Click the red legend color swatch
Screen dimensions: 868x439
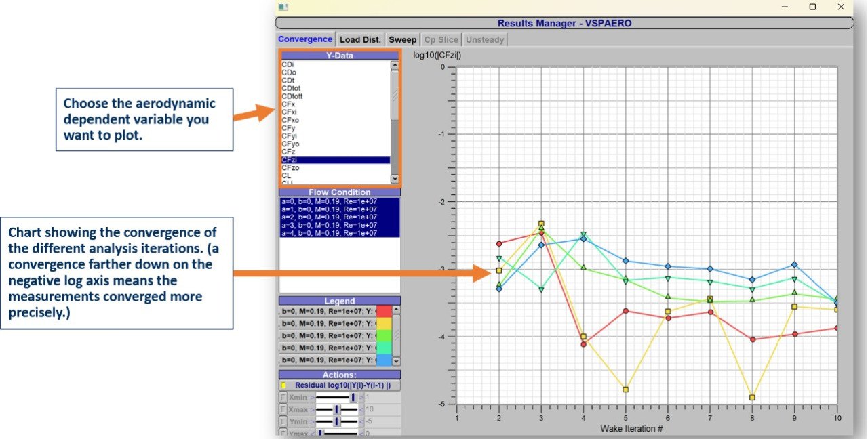(383, 311)
